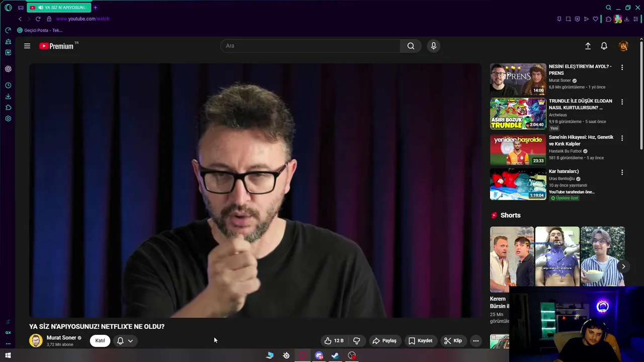644x362 pixels.
Task: Open browser tab search magnifier icon
Action: coord(608,8)
